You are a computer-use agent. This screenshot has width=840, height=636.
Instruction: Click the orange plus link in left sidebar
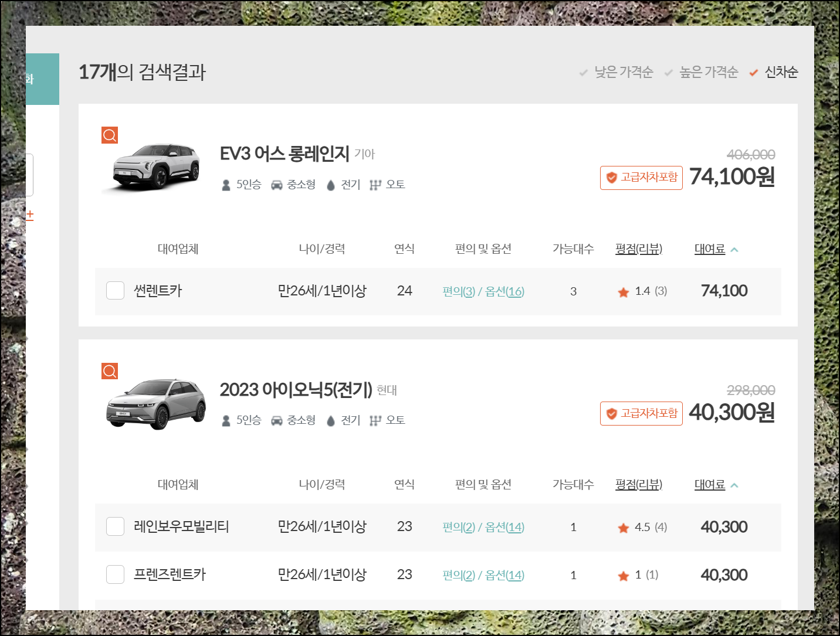point(30,215)
